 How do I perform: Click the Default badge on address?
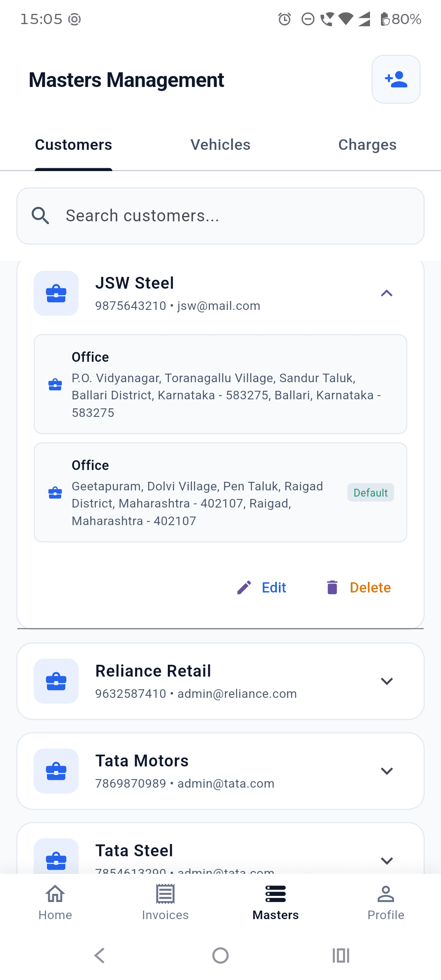(x=371, y=492)
